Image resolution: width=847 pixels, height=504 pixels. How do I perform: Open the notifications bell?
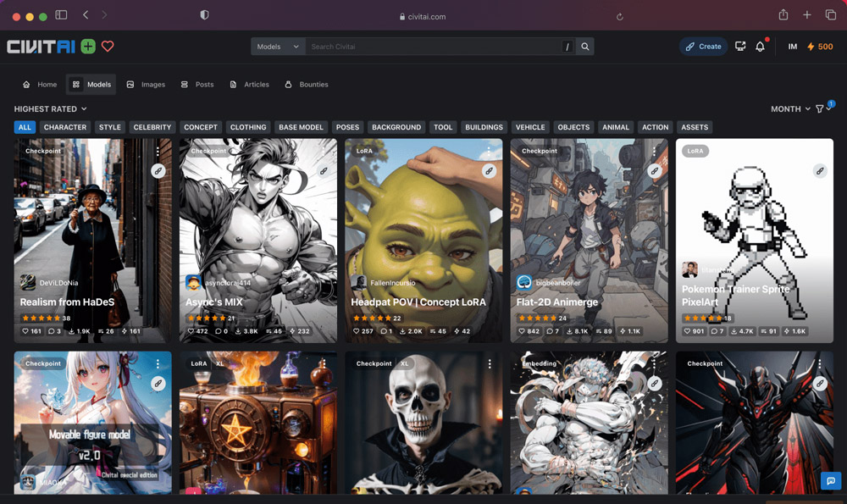tap(760, 47)
